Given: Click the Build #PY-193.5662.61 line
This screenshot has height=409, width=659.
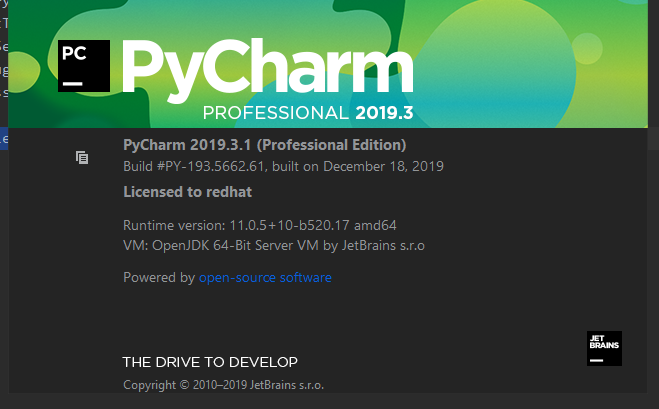Looking at the screenshot, I should (x=283, y=166).
